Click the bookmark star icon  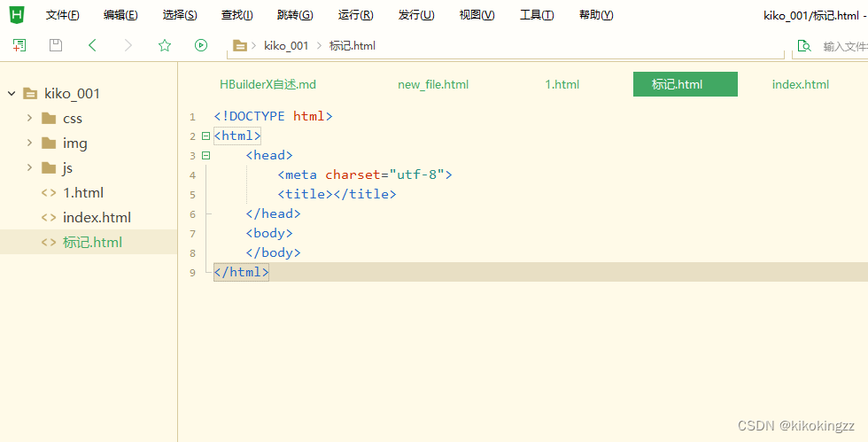(x=165, y=45)
